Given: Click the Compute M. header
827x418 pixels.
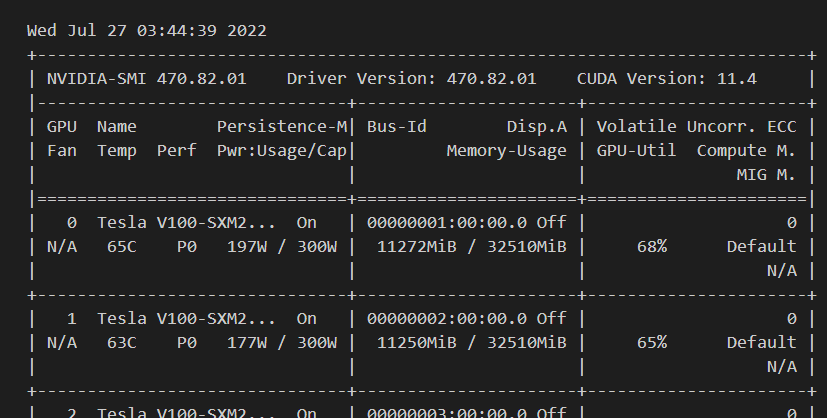Looking at the screenshot, I should pyautogui.click(x=746, y=151).
